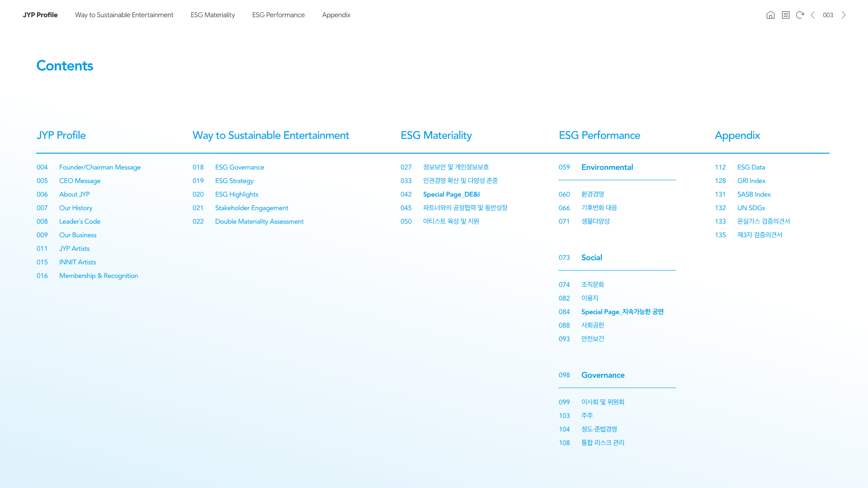Open Special Page_DE&I link
The image size is (868, 488).
[x=452, y=194]
